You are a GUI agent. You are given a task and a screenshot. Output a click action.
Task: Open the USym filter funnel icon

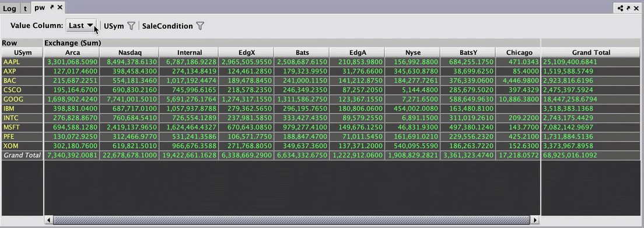pyautogui.click(x=131, y=26)
